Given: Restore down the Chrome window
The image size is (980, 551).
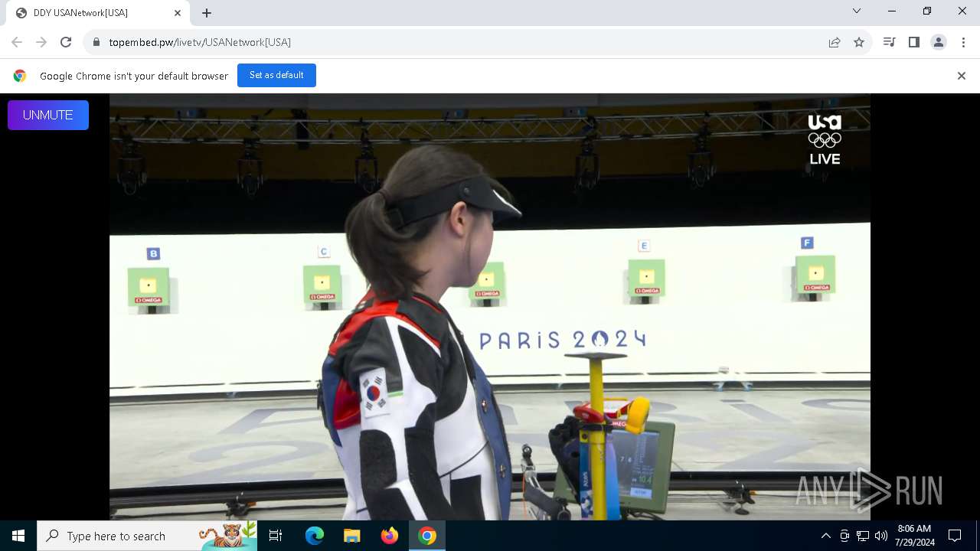Looking at the screenshot, I should pos(927,11).
